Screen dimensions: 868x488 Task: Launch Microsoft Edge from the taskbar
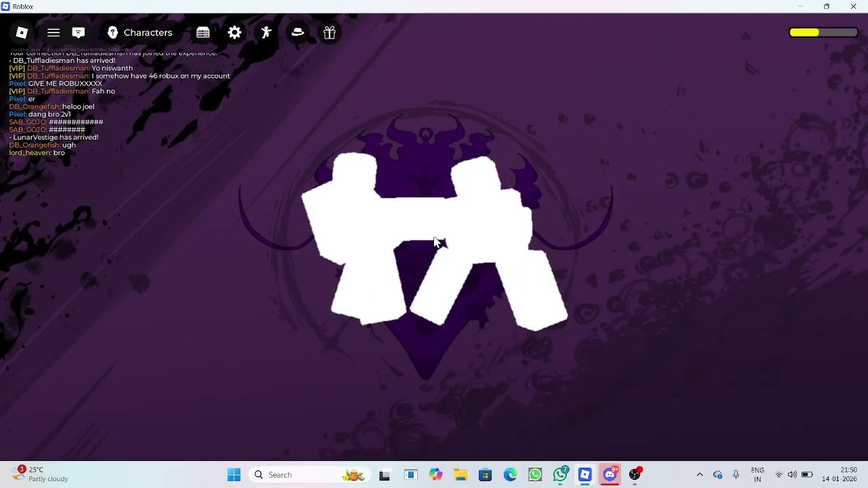(510, 474)
